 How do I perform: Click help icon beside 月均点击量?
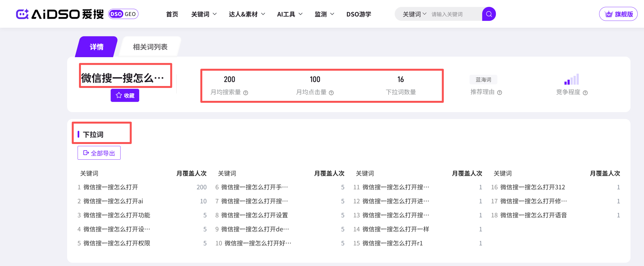[x=331, y=93]
